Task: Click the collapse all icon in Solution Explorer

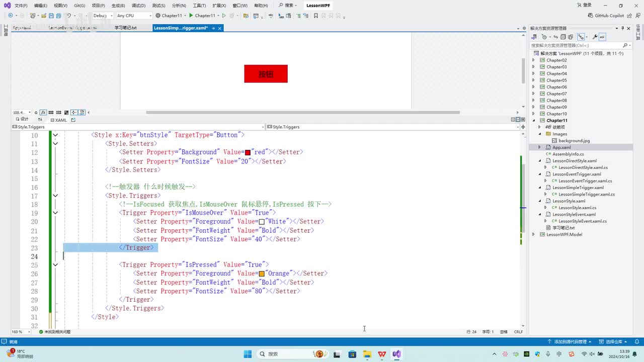Action: point(563,37)
